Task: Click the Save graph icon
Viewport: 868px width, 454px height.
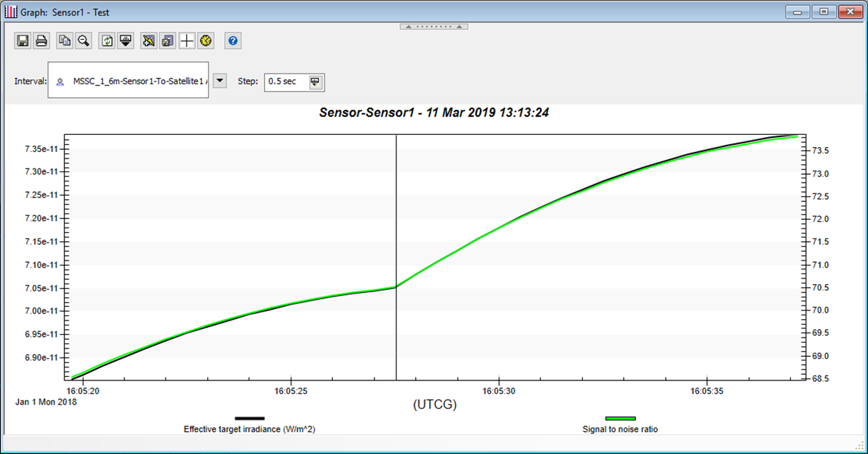Action: point(23,41)
